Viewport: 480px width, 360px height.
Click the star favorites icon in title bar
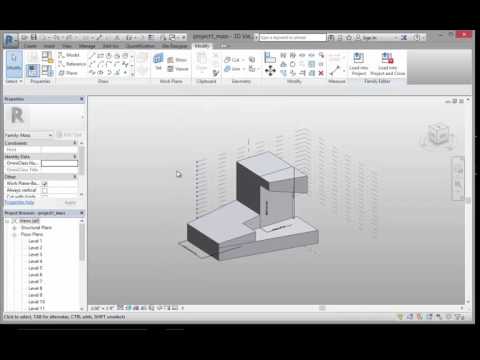click(x=349, y=37)
